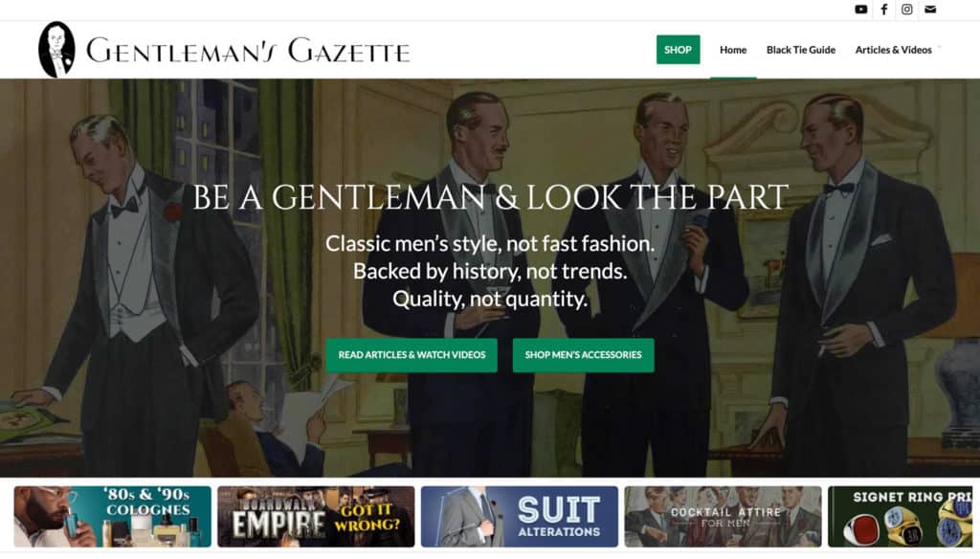980x559 pixels.
Task: Click the email envelope icon
Action: pos(930,10)
